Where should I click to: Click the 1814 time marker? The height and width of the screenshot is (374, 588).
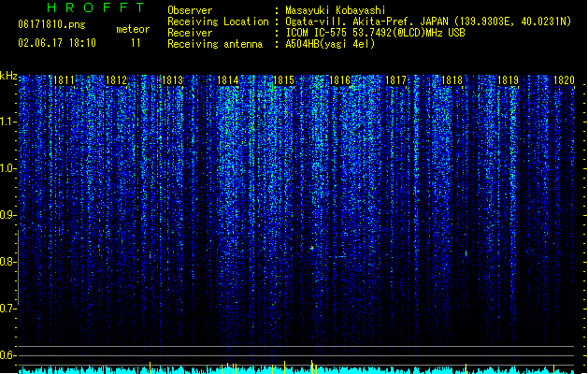tap(228, 79)
